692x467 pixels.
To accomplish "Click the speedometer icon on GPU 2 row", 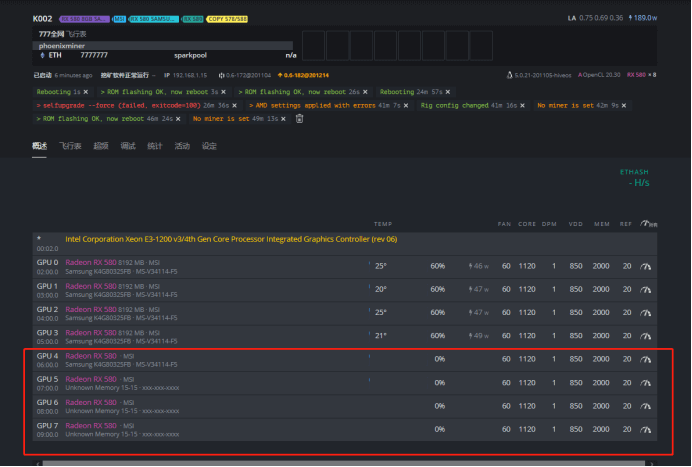I will pos(646,312).
